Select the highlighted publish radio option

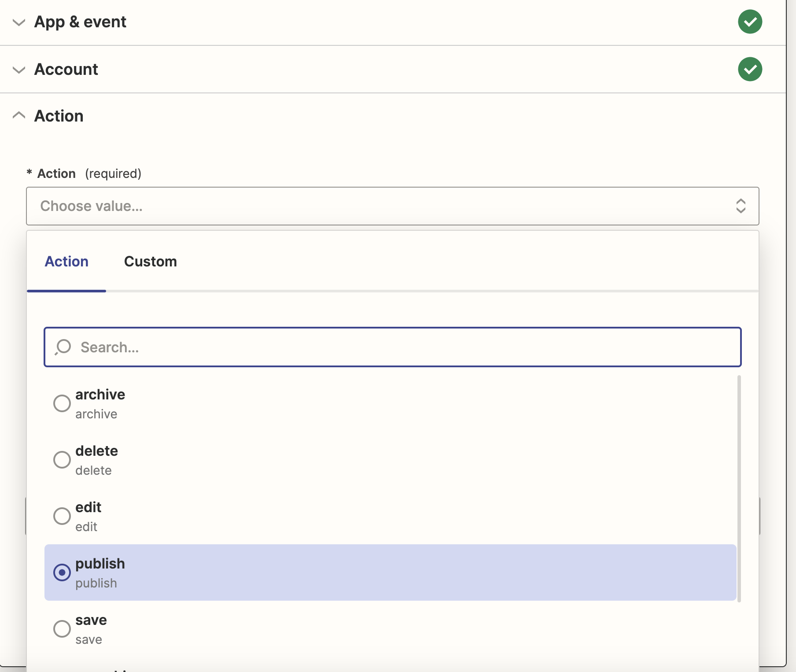[x=62, y=572]
